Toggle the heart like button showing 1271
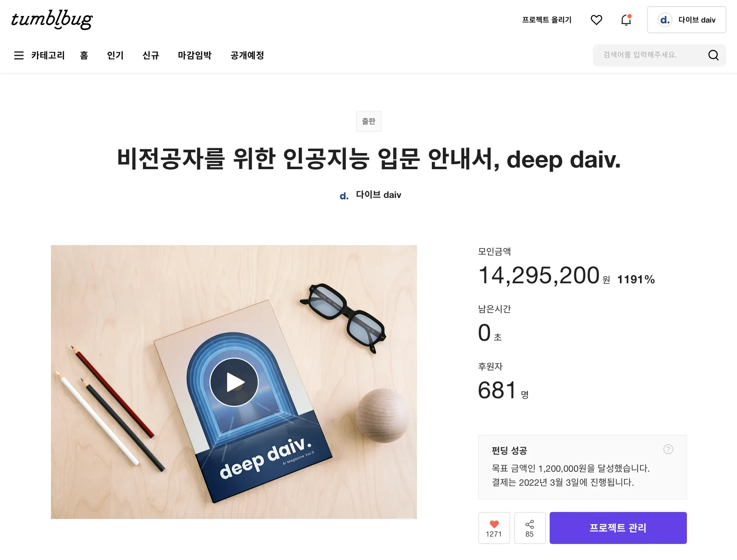Screen dimensions: 737x560 pos(494,528)
